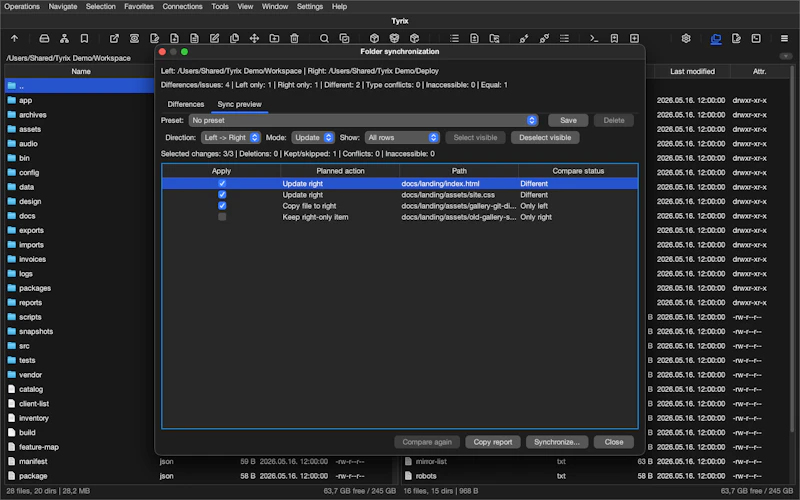Open the Favorites menu
Screen dimensions: 800x500
coord(139,7)
